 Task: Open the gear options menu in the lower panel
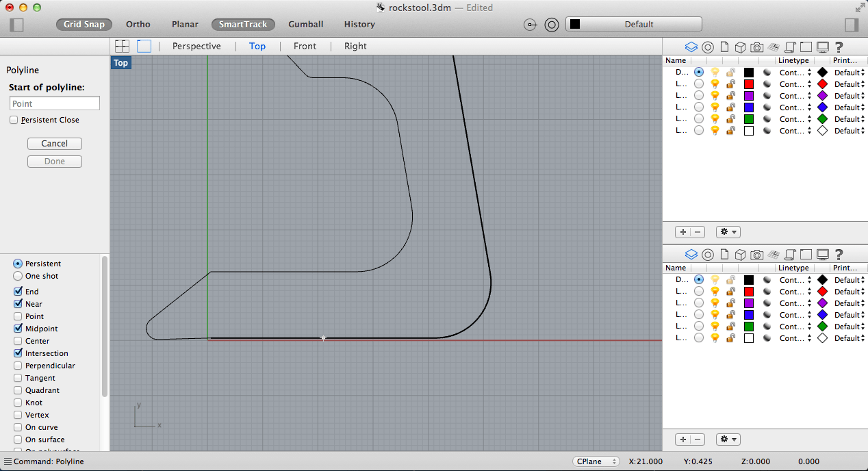728,440
